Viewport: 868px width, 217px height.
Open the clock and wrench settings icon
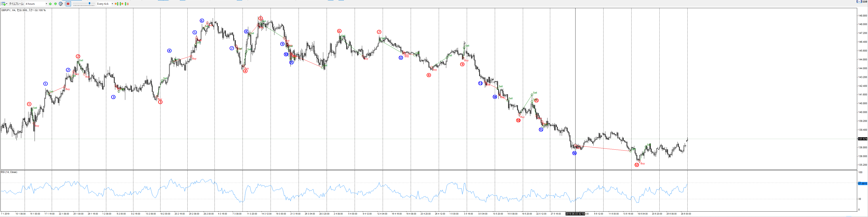(x=61, y=4)
